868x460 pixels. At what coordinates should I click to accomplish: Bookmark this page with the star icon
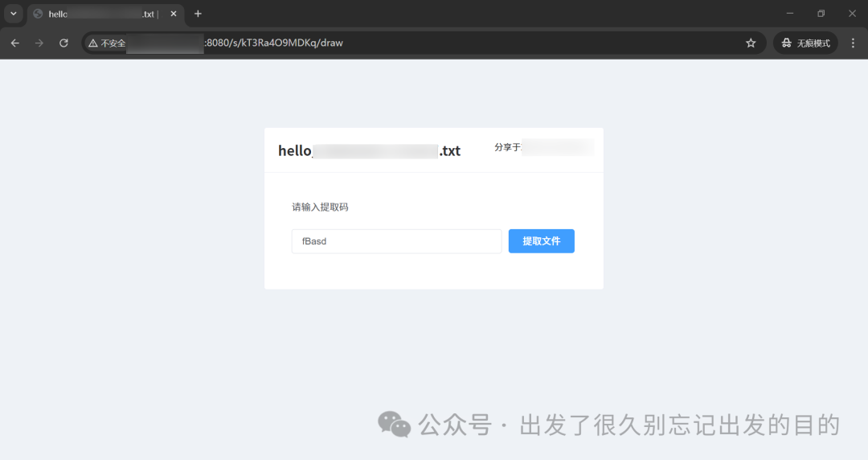point(751,43)
